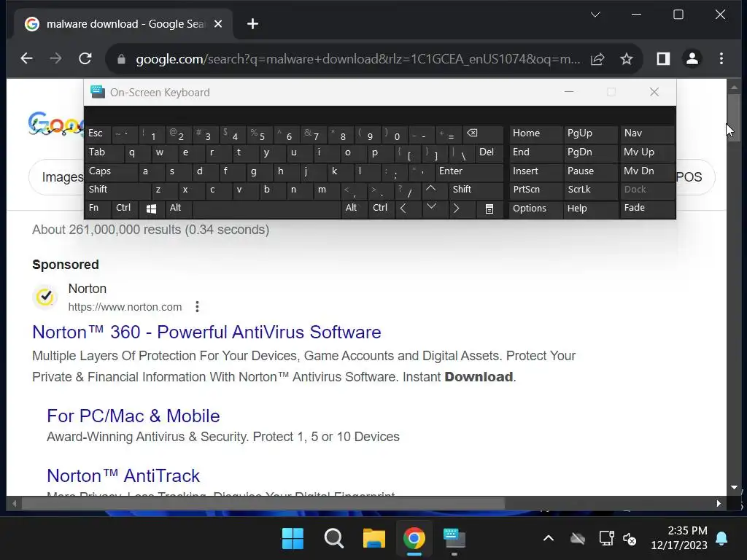Click the Chrome back arrow
The width and height of the screenshot is (747, 560).
27,58
